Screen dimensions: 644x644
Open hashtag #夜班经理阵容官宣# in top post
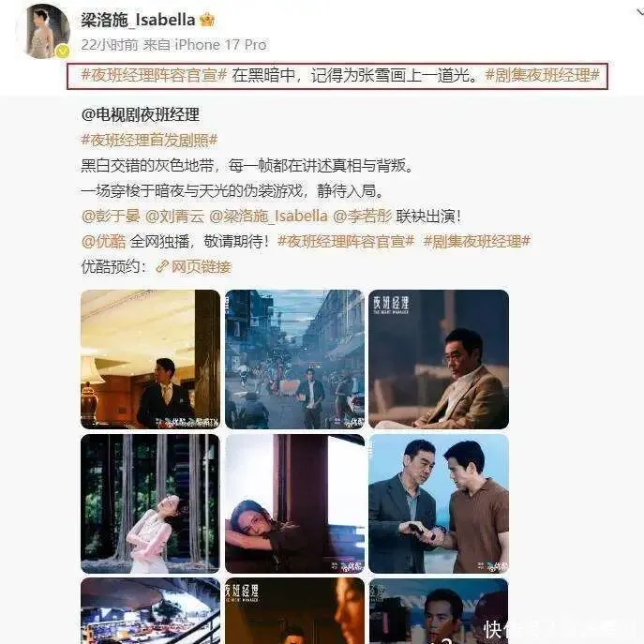[x=154, y=75]
